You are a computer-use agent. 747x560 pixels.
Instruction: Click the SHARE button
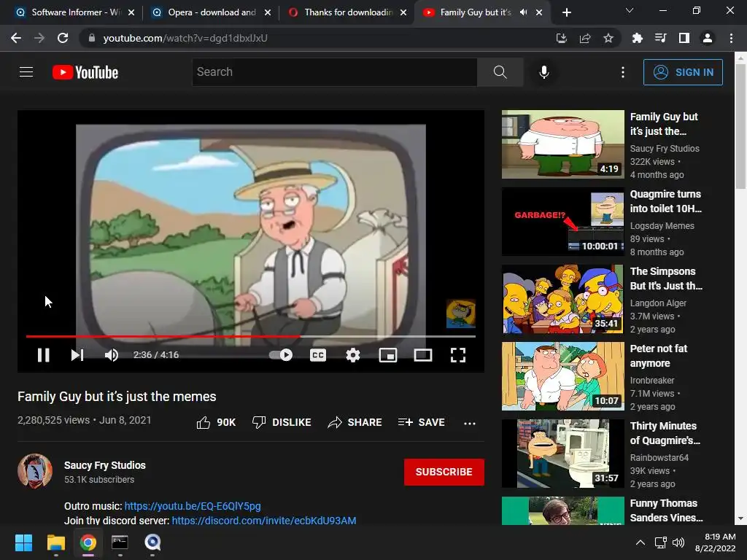355,422
